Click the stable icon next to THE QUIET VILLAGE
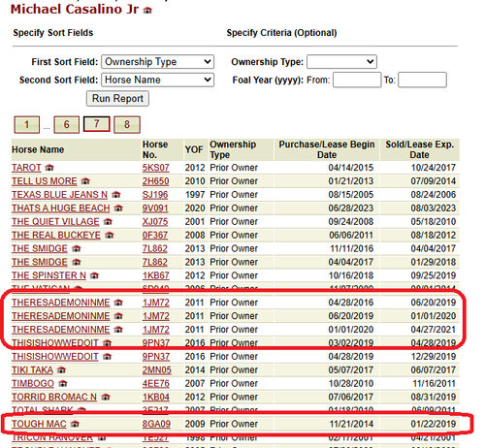The width and height of the screenshot is (485, 448). click(108, 222)
